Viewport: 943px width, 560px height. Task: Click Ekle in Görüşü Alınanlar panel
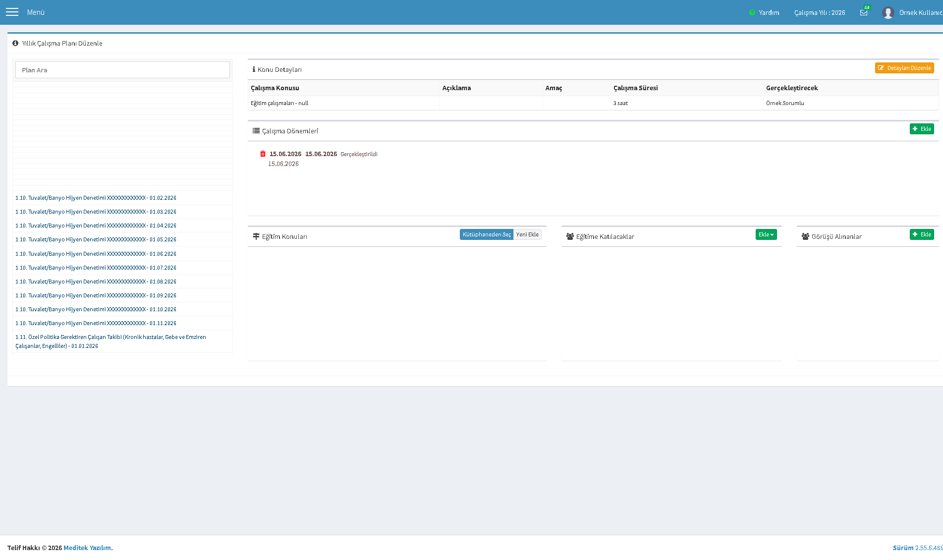(922, 234)
